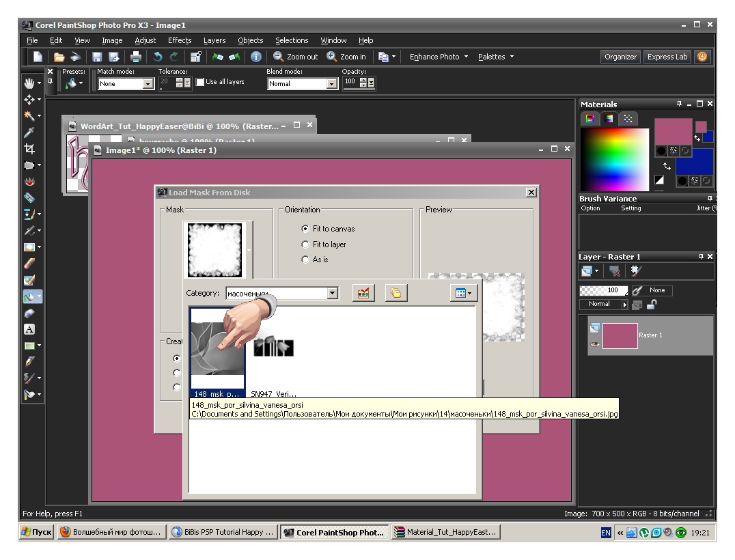
Task: Select the Dropper tool
Action: (x=29, y=132)
